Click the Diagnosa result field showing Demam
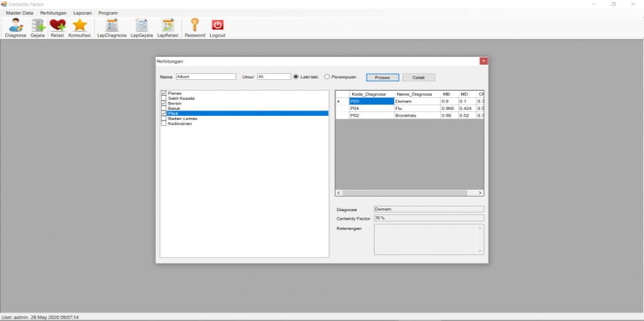The height and width of the screenshot is (321, 644). pyautogui.click(x=429, y=209)
